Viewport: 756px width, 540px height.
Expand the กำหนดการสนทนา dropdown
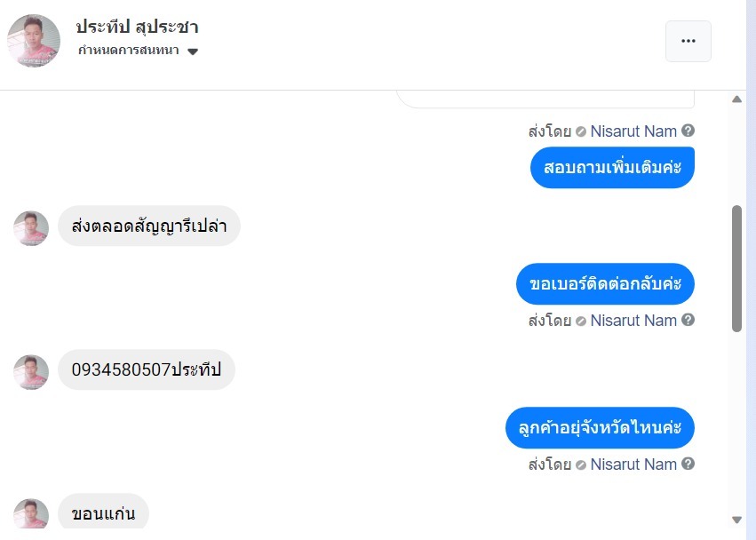click(193, 52)
